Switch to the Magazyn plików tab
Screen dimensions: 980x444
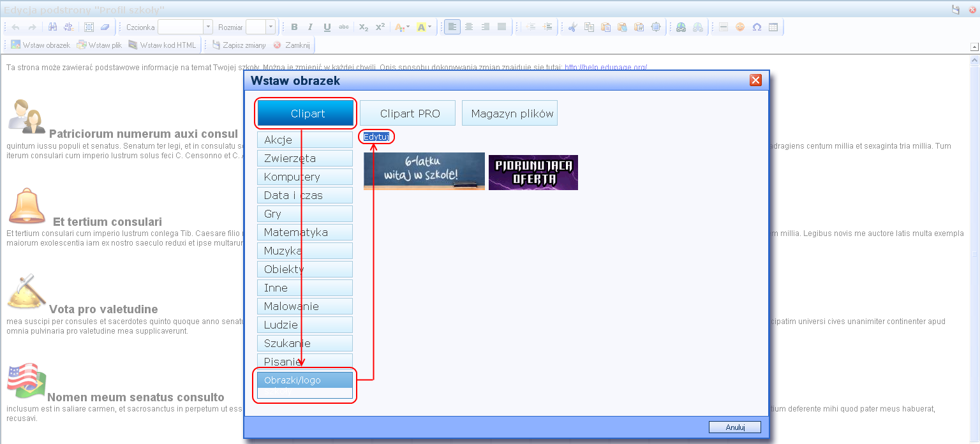[x=510, y=113]
